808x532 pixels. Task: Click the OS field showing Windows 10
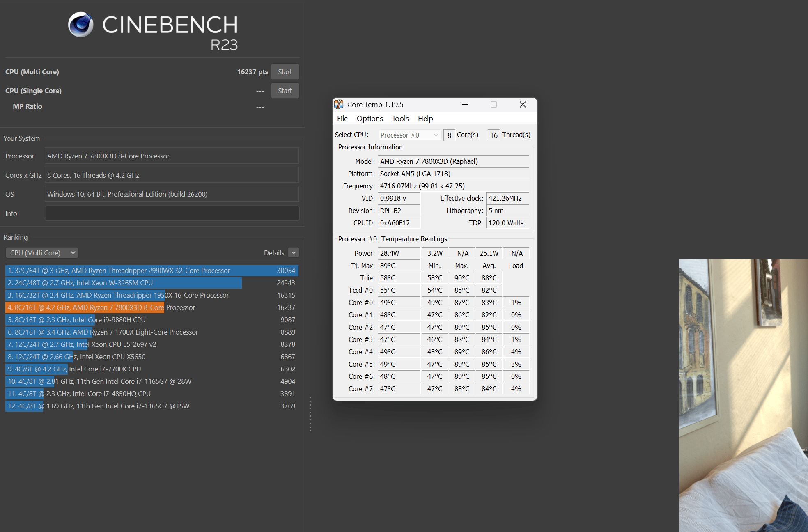point(172,194)
